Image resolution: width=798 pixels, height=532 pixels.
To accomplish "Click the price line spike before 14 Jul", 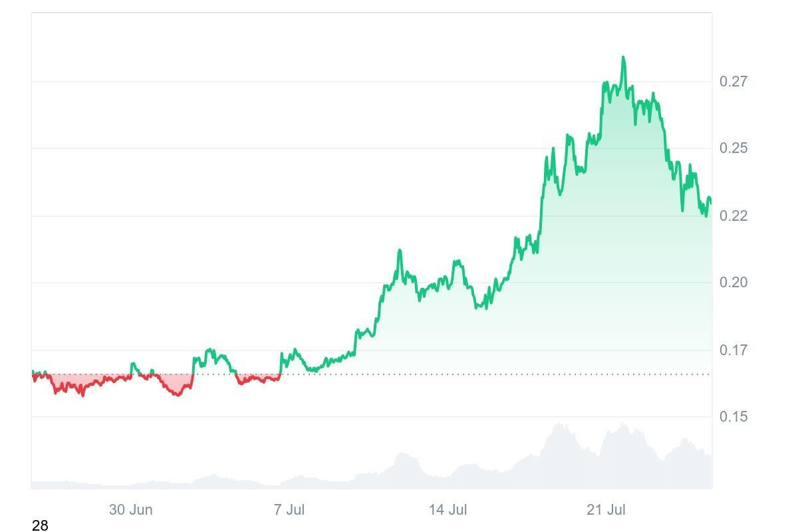I will pos(400,251).
